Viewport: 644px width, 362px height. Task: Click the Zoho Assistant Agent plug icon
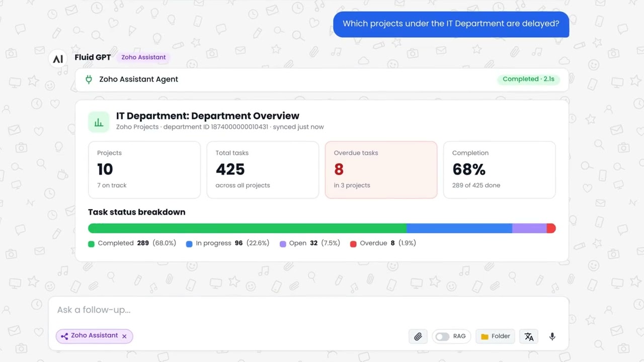[89, 79]
